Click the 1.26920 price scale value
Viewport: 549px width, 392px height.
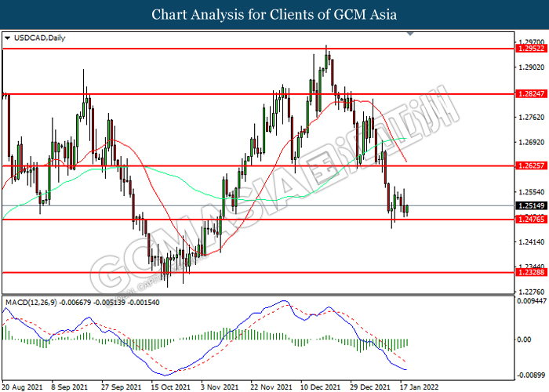click(x=531, y=143)
